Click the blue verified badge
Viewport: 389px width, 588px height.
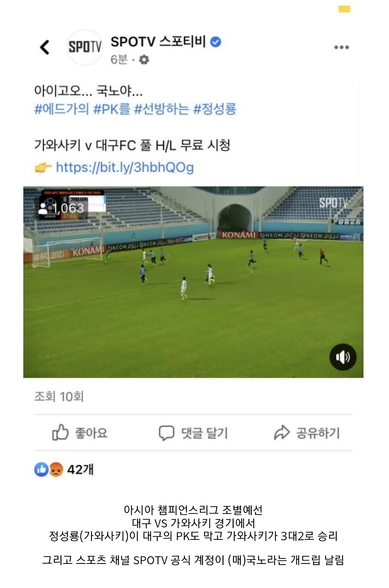coord(216,42)
